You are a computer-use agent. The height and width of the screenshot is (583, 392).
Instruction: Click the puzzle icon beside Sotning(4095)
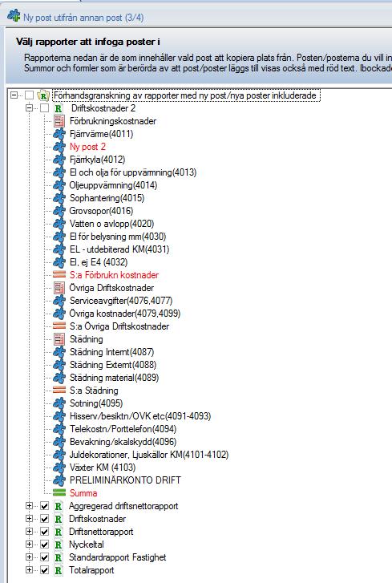click(59, 403)
